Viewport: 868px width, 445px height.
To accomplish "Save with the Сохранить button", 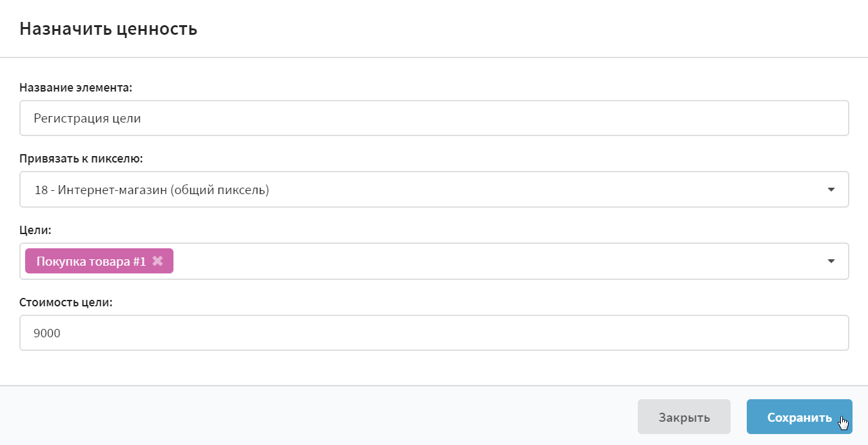I will click(800, 417).
